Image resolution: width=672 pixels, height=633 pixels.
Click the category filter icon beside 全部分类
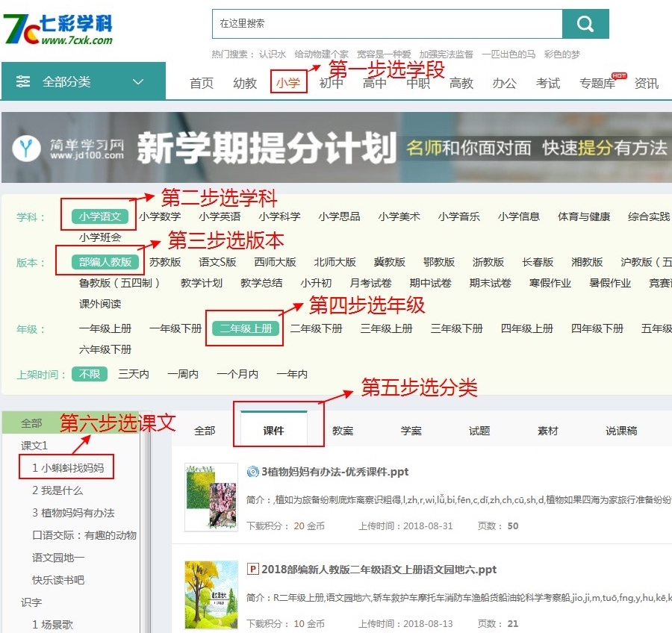24,82
